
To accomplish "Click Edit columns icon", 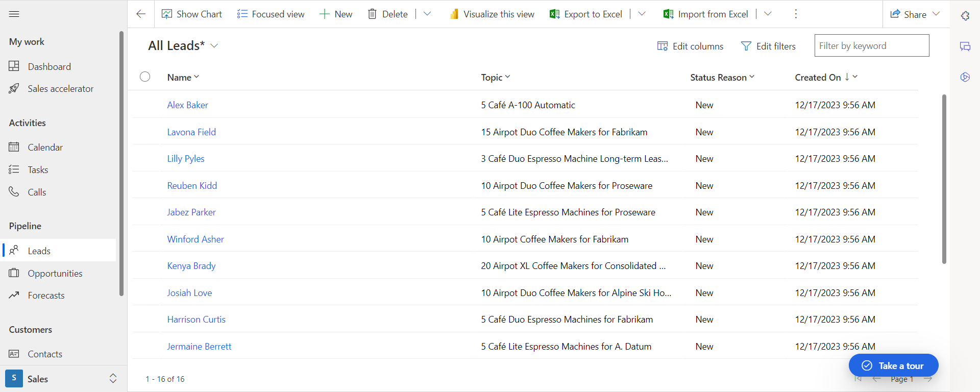I will 663,46.
